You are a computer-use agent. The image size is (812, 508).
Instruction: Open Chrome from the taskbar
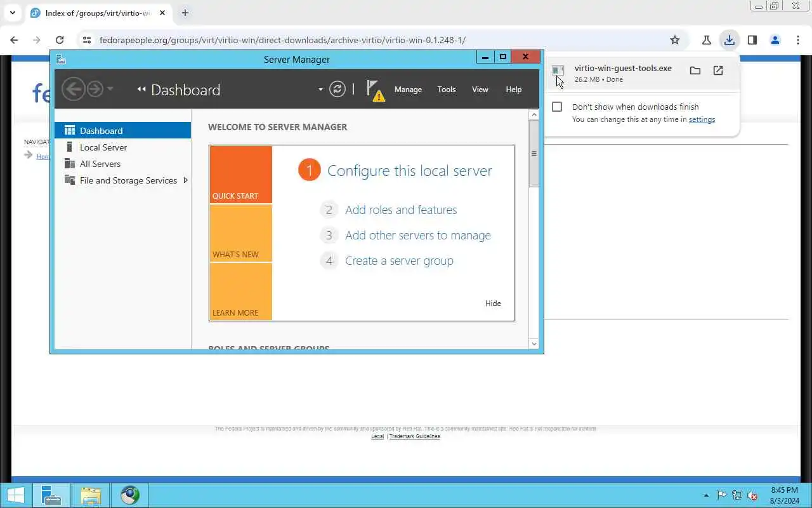[x=130, y=495]
